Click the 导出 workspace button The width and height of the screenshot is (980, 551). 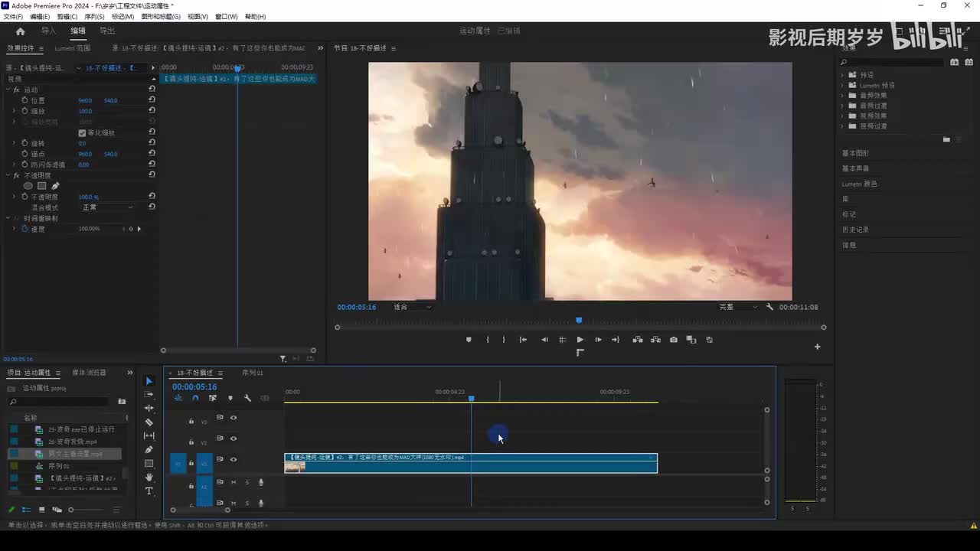tap(107, 31)
